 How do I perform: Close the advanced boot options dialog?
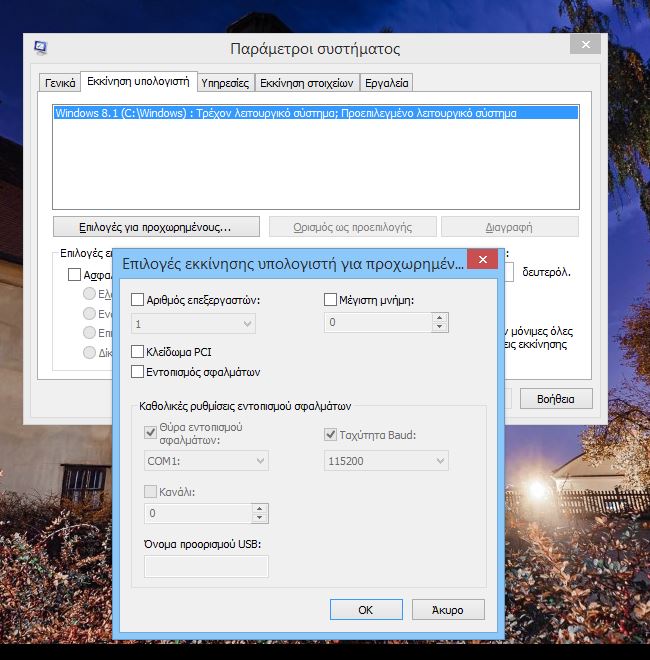tap(483, 259)
